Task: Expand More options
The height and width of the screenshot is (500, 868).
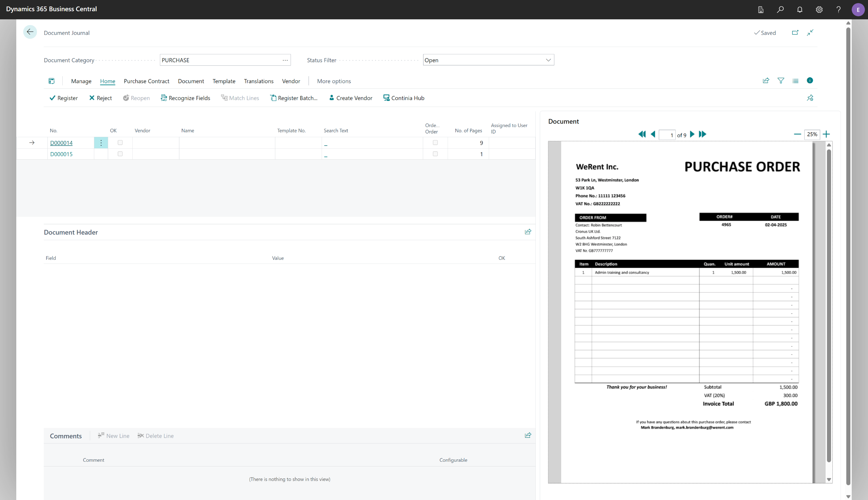Action: pos(334,81)
